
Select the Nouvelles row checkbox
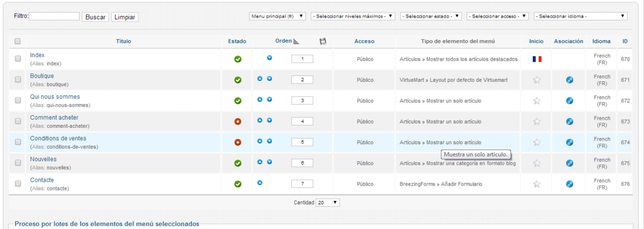[x=18, y=162]
